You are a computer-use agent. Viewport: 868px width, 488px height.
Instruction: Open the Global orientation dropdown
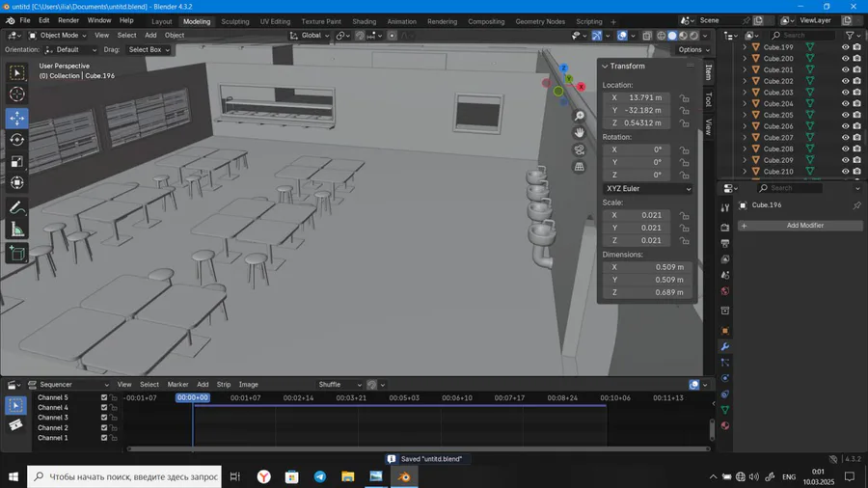tap(310, 36)
